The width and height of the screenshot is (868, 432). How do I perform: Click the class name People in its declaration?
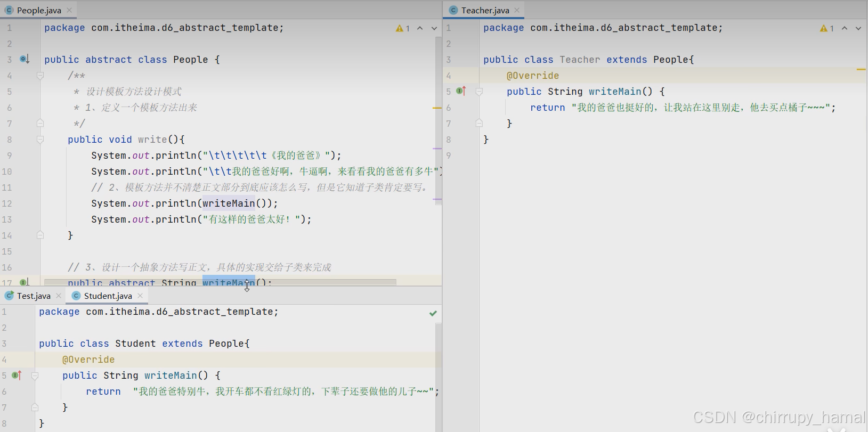(x=191, y=60)
